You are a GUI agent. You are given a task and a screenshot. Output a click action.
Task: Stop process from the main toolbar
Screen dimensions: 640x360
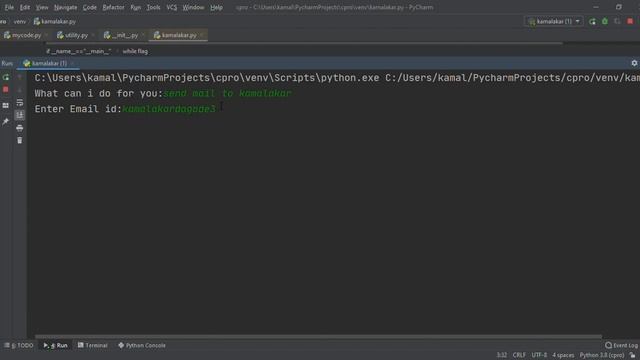630,21
